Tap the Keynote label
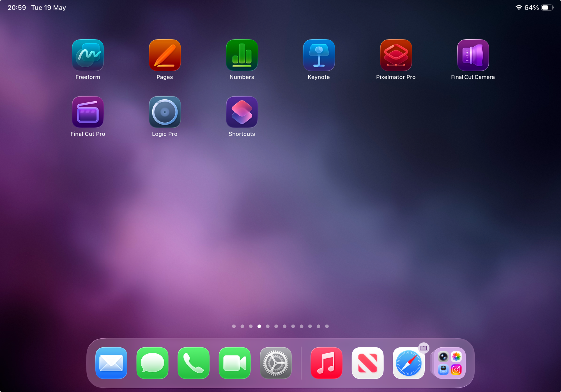Screen dimensions: 561x392 [x=319, y=77]
